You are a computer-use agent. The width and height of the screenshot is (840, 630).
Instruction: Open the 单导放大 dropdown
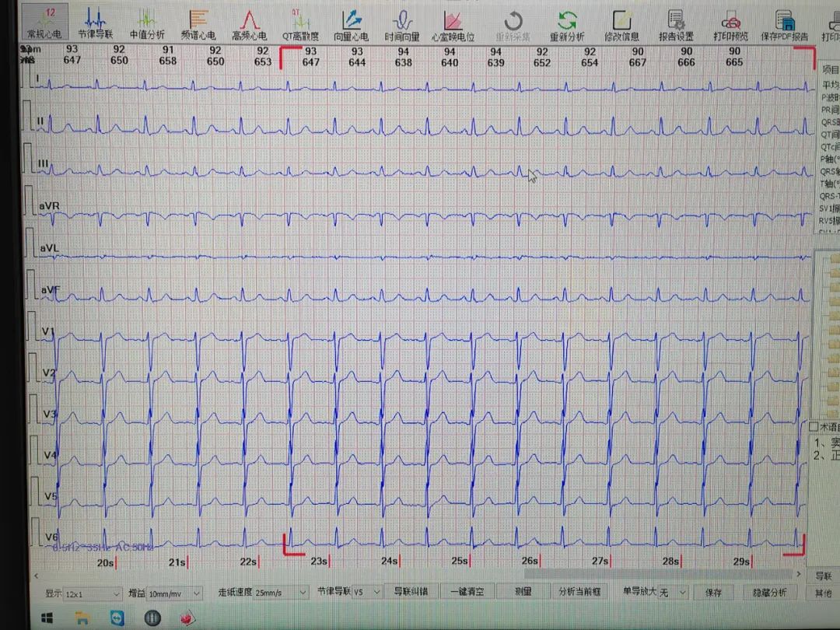(x=672, y=592)
